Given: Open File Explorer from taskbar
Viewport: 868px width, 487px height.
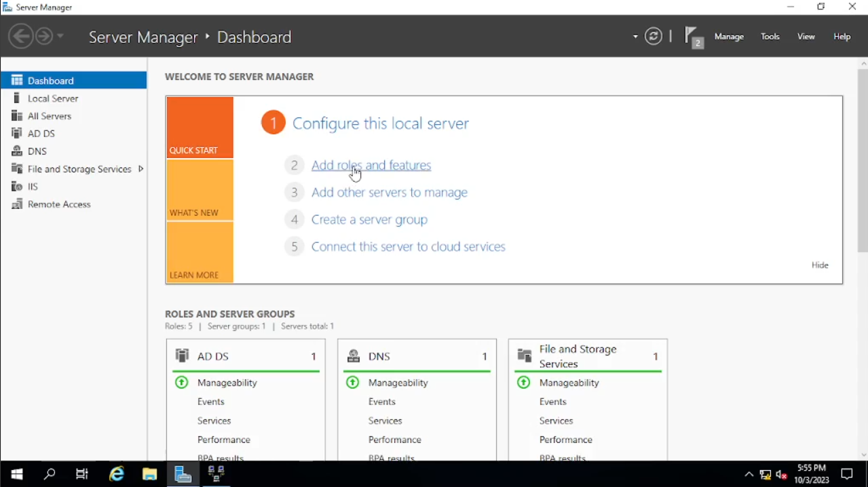Looking at the screenshot, I should point(149,474).
